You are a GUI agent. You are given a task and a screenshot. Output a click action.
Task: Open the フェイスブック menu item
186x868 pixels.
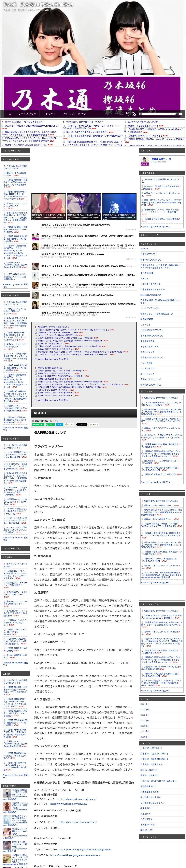pos(27,114)
